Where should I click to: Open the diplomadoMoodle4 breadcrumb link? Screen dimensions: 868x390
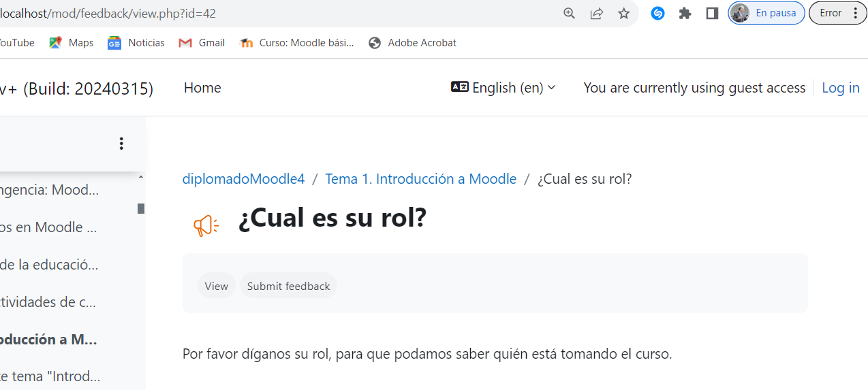[x=244, y=179]
